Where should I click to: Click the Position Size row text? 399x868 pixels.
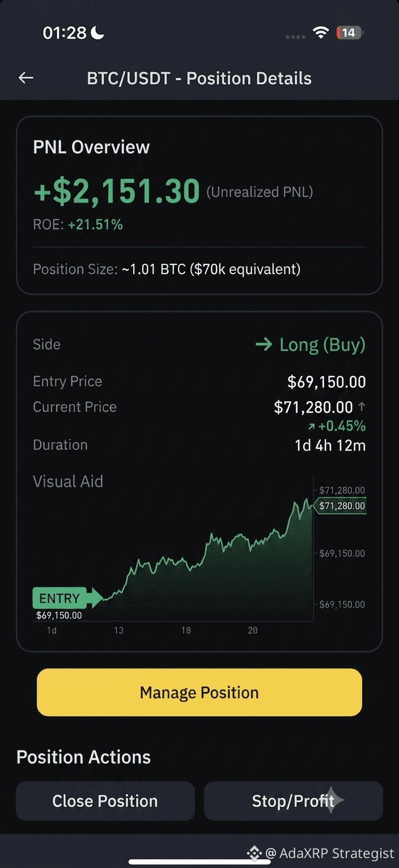(167, 269)
